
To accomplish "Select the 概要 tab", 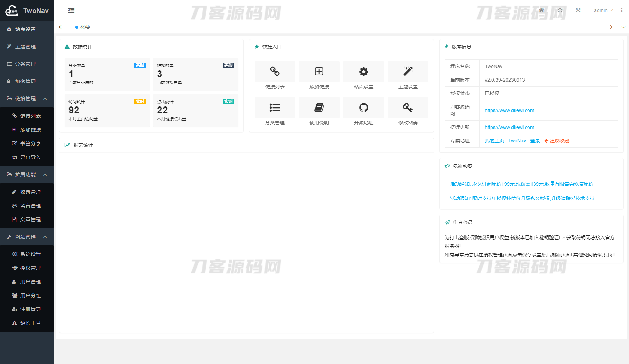I will [83, 27].
